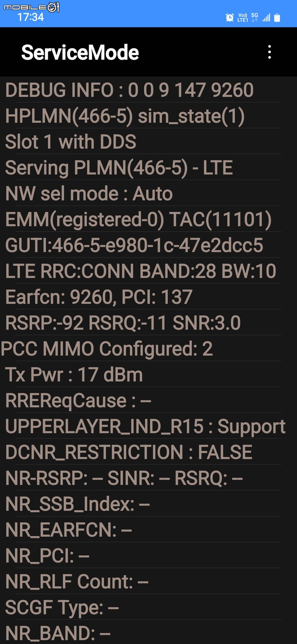This screenshot has width=297, height=644.
Task: Select the DCNR_RESTRICTION : FALSE row
Action: (143, 452)
